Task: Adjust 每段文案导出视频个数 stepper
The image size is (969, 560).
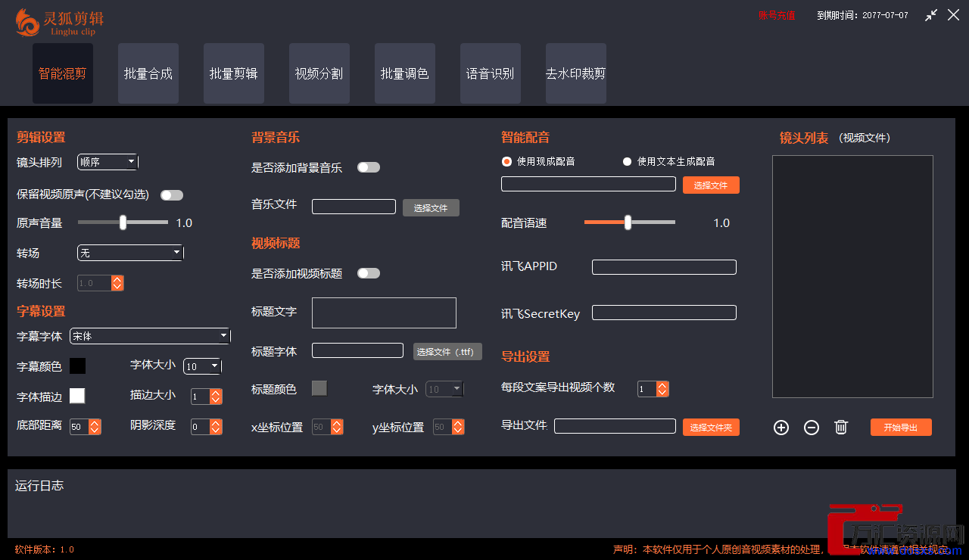Action: [x=662, y=389]
